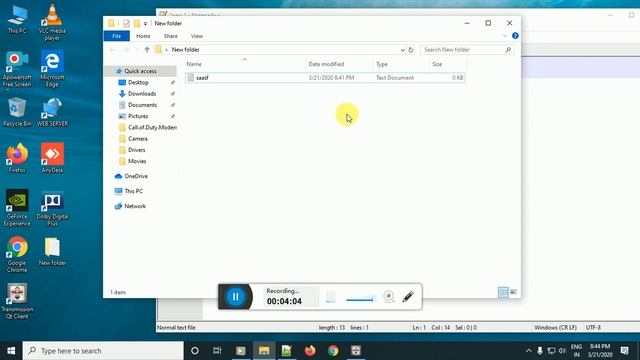Image resolution: width=640 pixels, height=360 pixels.
Task: Open Camera folder in navigation pane
Action: (138, 139)
